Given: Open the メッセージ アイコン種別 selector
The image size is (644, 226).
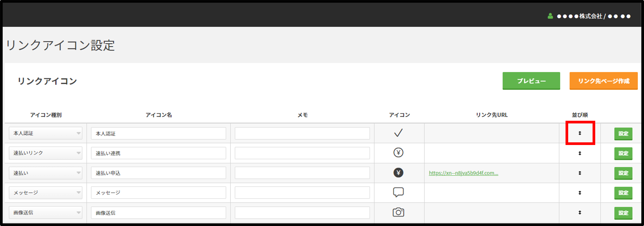Looking at the screenshot, I should tap(46, 192).
